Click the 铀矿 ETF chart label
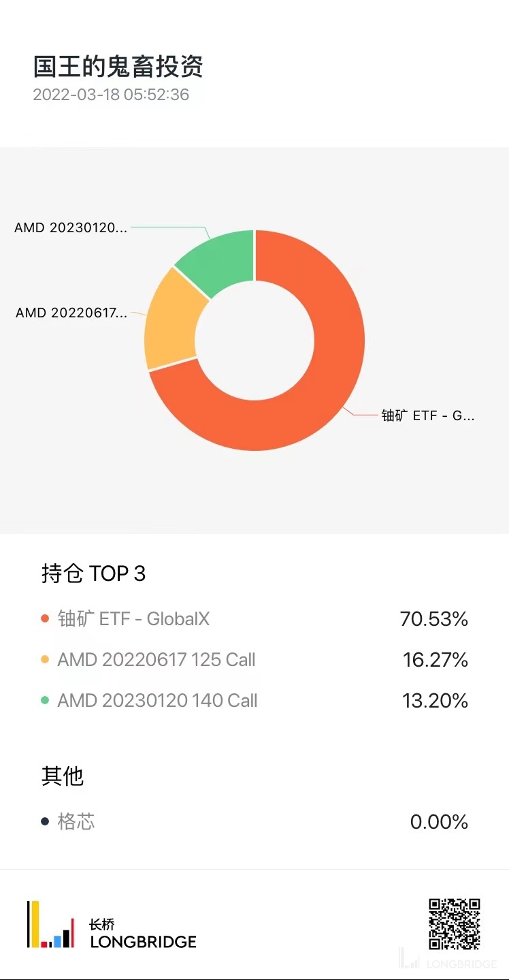509x980 pixels. tap(428, 415)
